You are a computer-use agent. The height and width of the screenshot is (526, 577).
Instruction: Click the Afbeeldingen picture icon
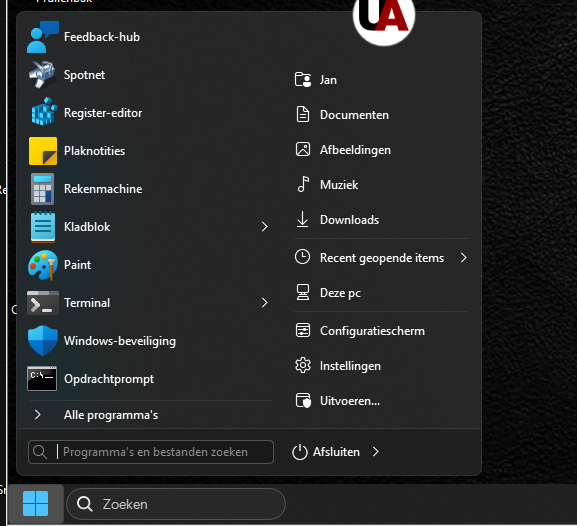pyautogui.click(x=303, y=149)
